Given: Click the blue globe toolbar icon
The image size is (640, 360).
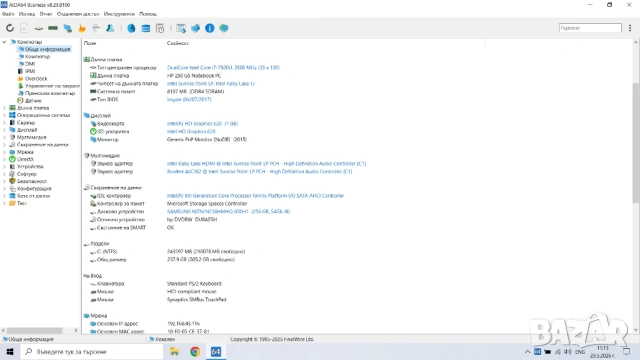Looking at the screenshot, I should pyautogui.click(x=131, y=28).
